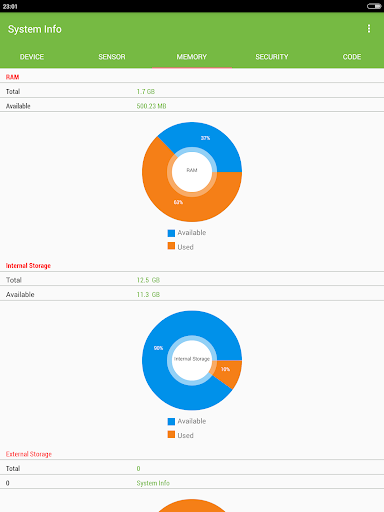Viewport: 384px width, 512px height.
Task: Select the RAM Total 1.7 GB row
Action: pyautogui.click(x=192, y=91)
